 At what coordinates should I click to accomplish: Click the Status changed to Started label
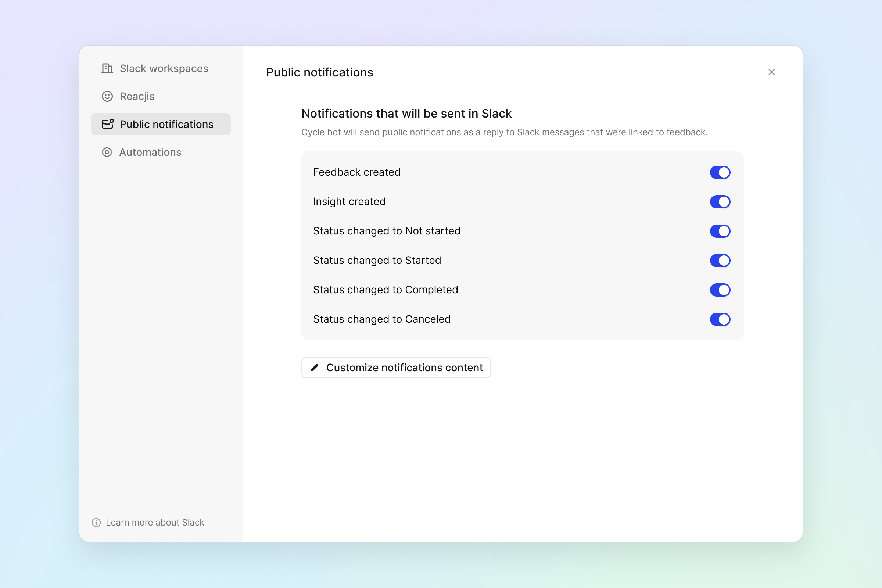[377, 260]
